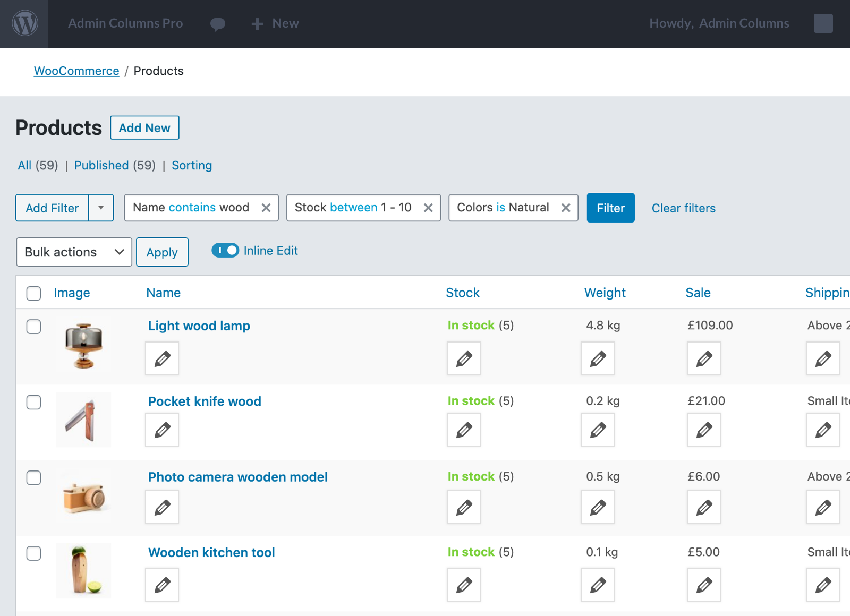Edit the name of Wooden kitchen tool
850x616 pixels.
tap(161, 585)
